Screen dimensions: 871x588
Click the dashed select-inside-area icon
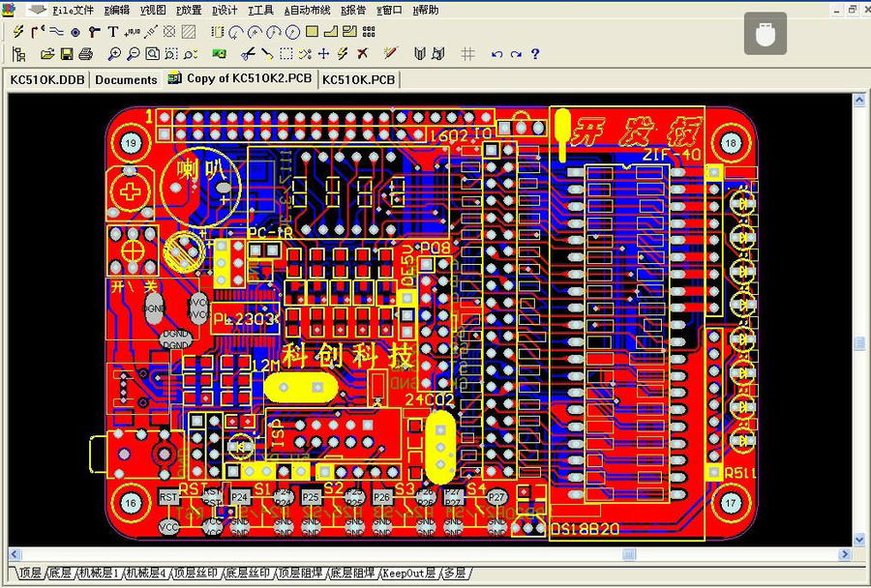(286, 54)
